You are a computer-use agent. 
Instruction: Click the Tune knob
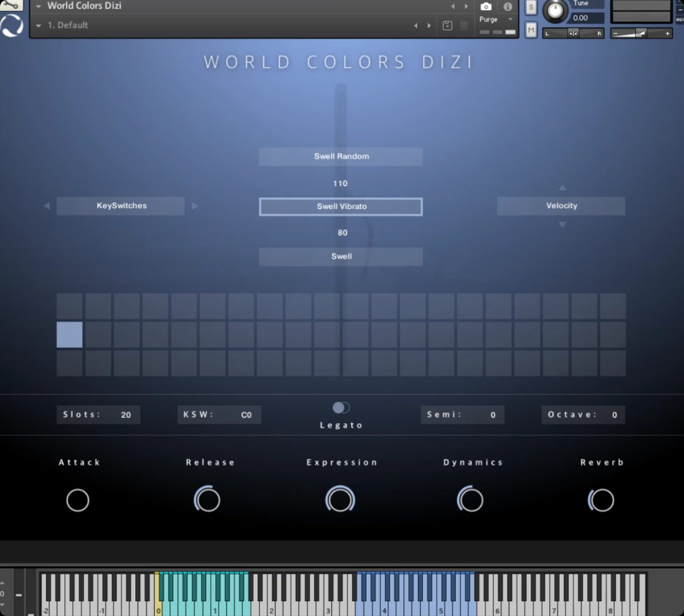click(x=555, y=10)
